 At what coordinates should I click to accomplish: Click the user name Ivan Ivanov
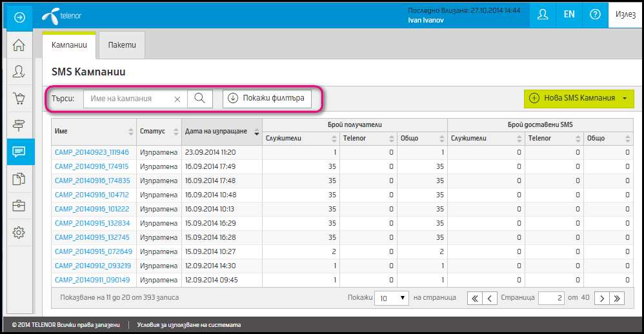tap(426, 20)
